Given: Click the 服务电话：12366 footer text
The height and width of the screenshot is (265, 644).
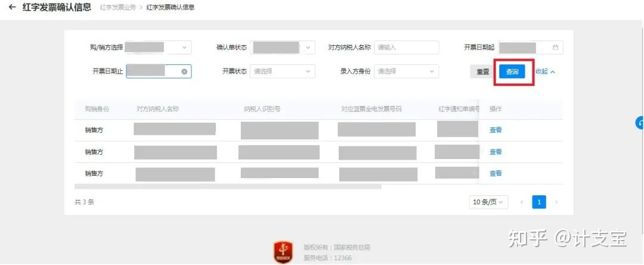Looking at the screenshot, I should pos(328,258).
